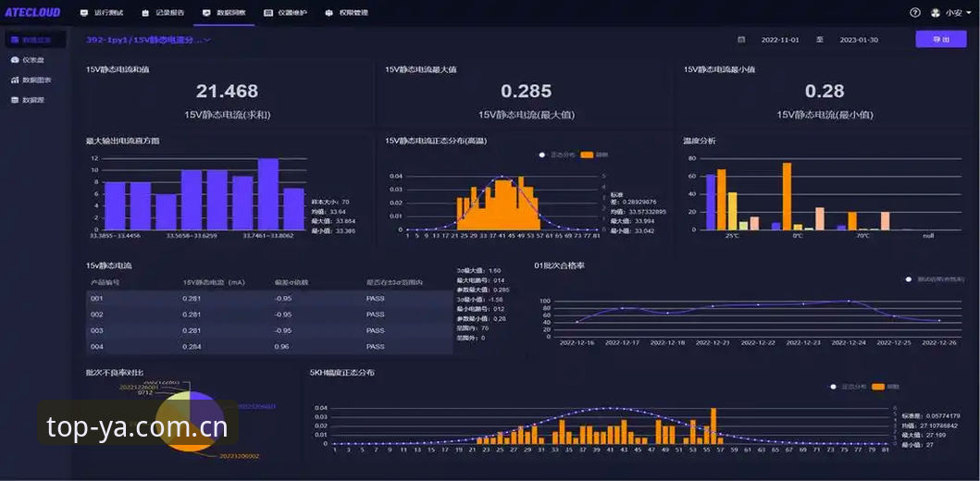Click the 70℃ axis label

[862, 236]
